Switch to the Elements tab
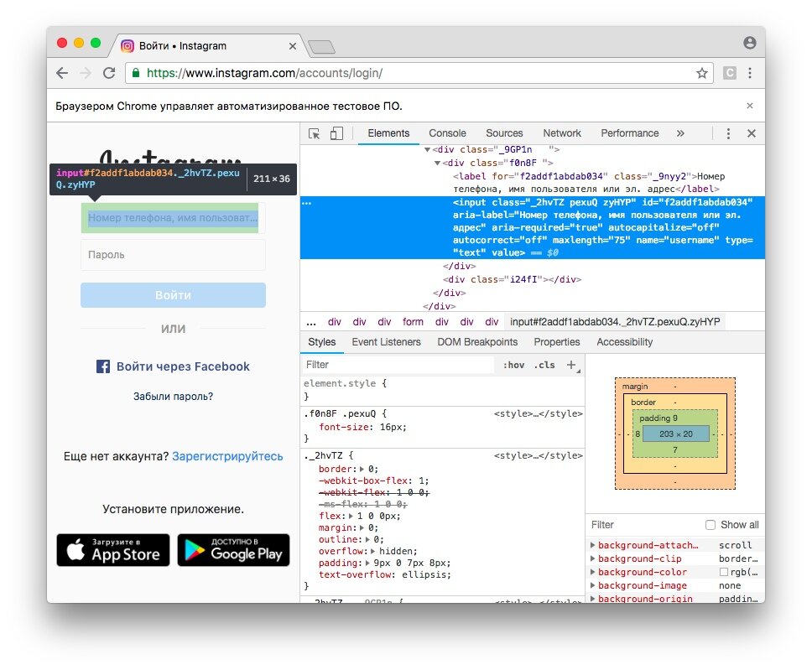The height and width of the screenshot is (670, 812). pyautogui.click(x=388, y=133)
